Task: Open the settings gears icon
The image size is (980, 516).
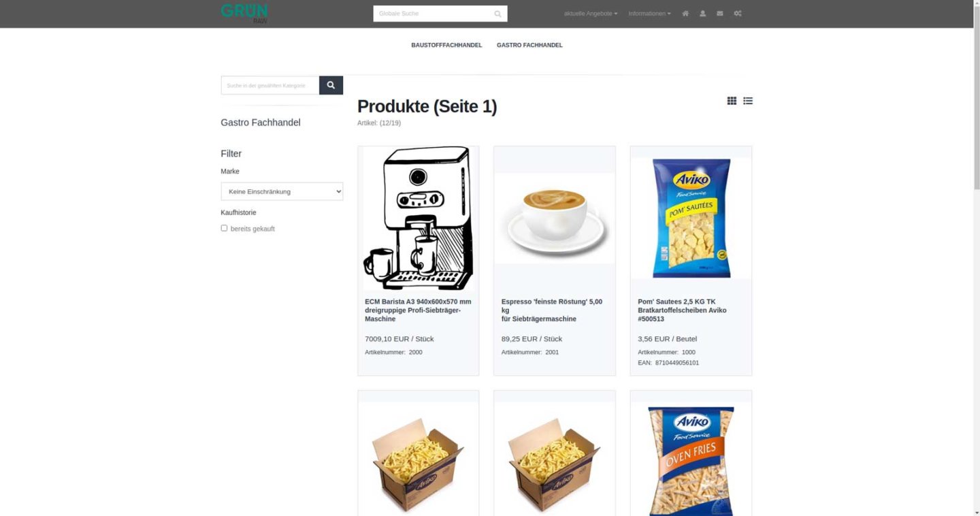Action: pyautogui.click(x=738, y=14)
